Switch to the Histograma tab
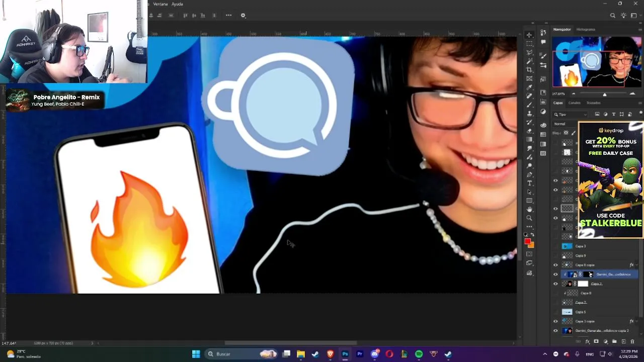The image size is (644, 362). point(586,29)
